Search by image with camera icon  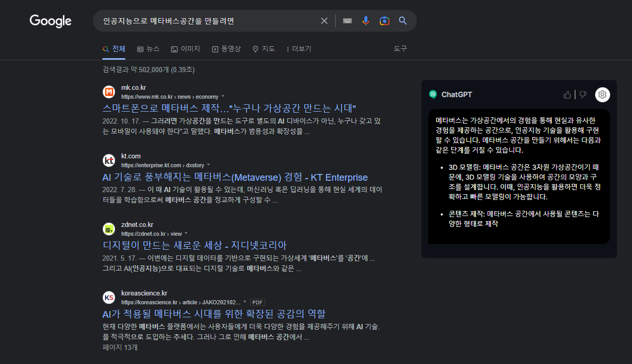coord(385,21)
